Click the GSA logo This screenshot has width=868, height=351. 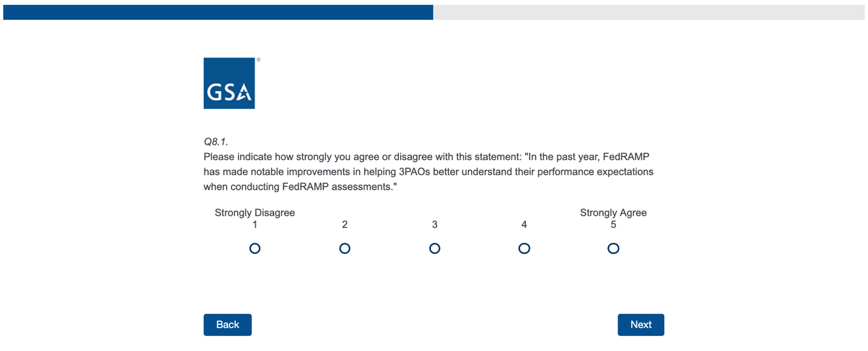tap(229, 84)
